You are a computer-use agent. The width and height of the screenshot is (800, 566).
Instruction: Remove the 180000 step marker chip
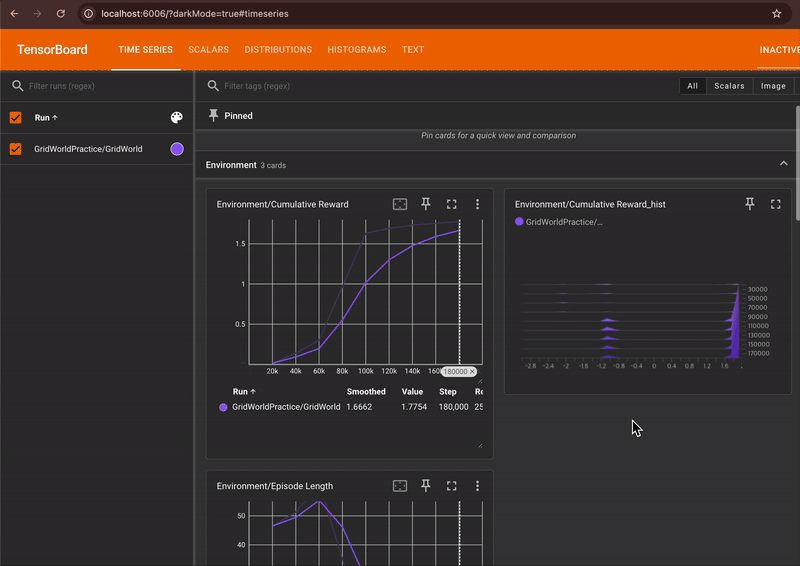coord(473,371)
